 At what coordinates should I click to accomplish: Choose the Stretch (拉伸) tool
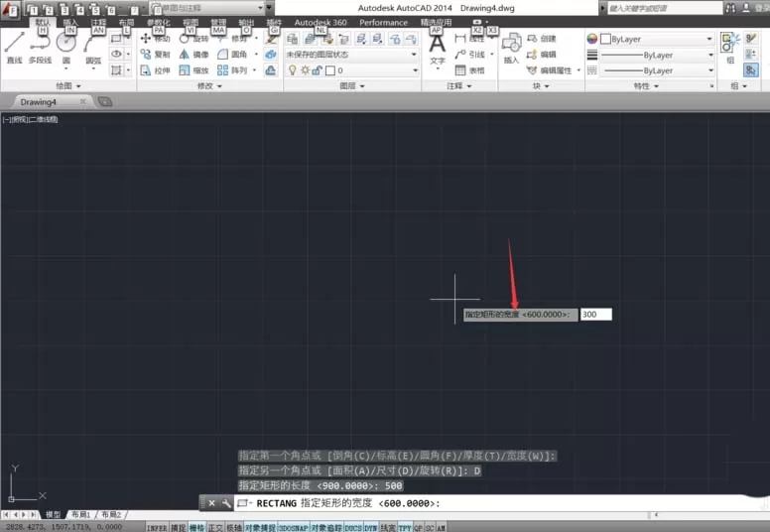[x=155, y=70]
